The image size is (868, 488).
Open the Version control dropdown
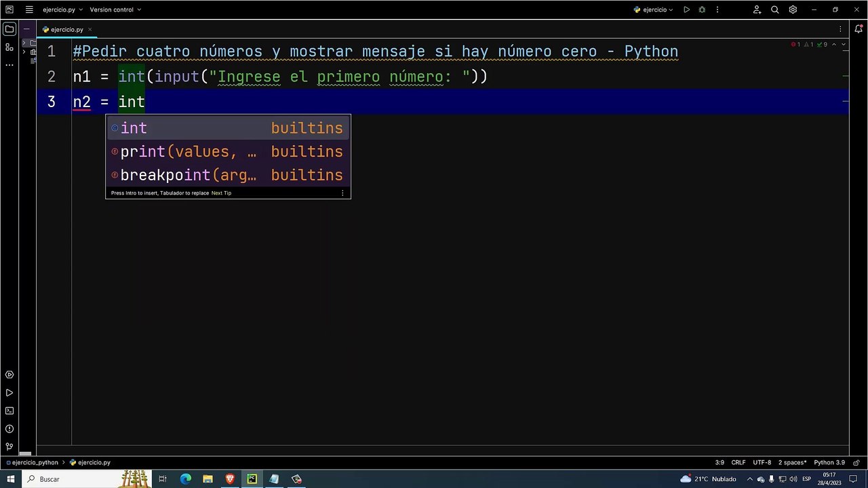[115, 9]
